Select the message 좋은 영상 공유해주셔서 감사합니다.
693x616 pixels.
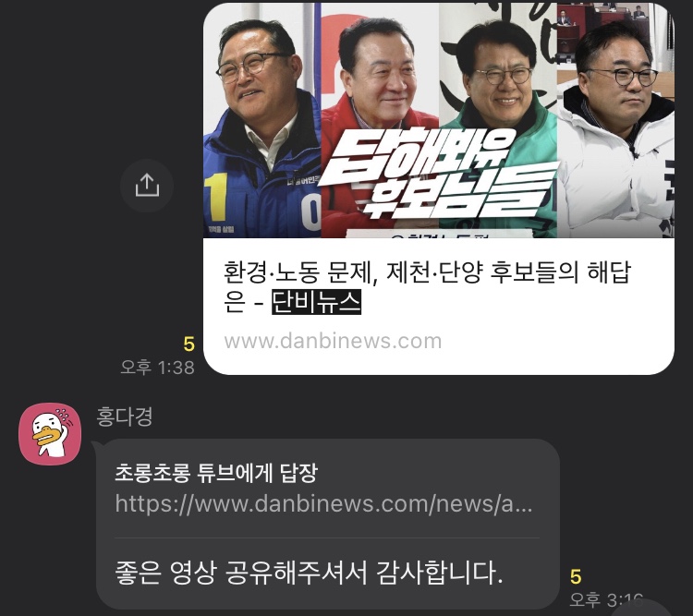(309, 573)
